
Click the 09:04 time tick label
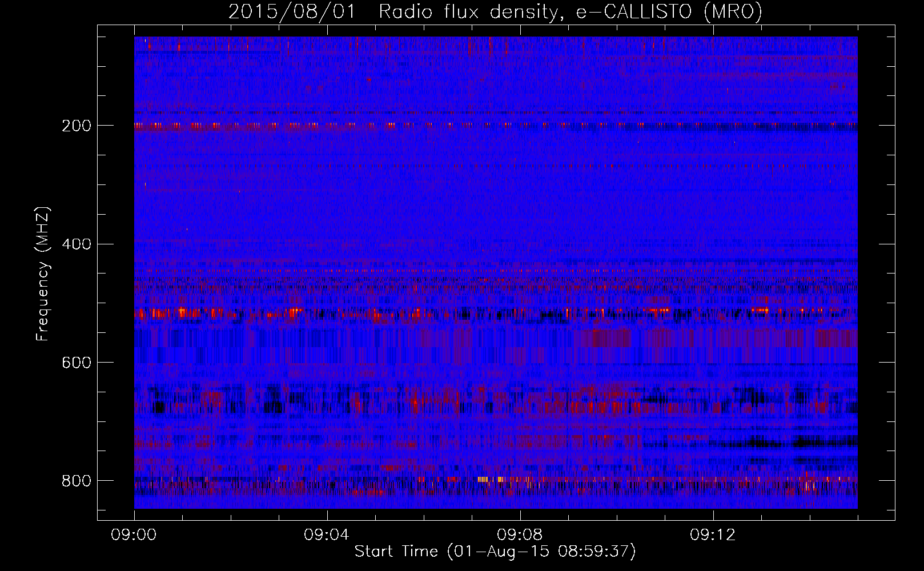[327, 535]
